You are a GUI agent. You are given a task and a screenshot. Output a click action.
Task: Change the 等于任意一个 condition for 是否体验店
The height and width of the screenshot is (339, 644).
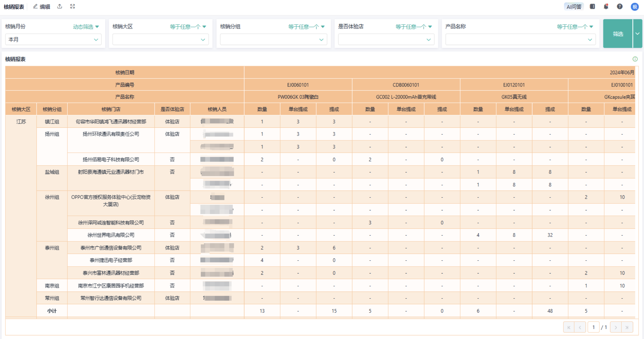click(413, 27)
